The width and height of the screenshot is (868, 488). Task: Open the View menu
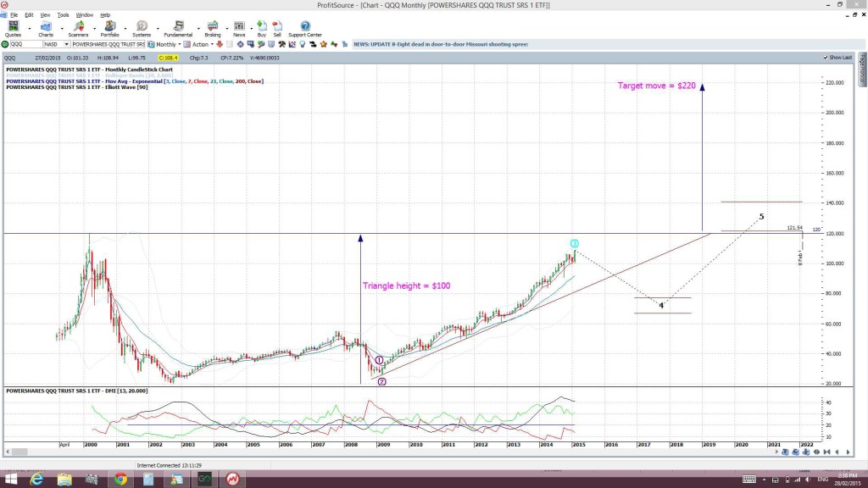pos(45,15)
